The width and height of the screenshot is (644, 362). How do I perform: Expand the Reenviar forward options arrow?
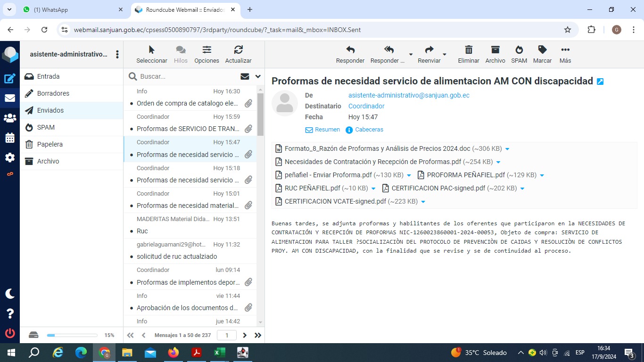[445, 55]
